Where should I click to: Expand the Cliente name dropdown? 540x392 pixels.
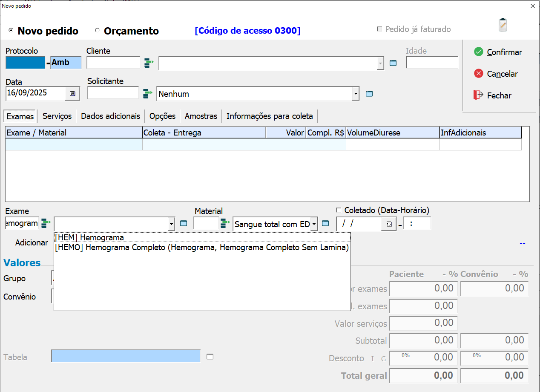click(380, 63)
